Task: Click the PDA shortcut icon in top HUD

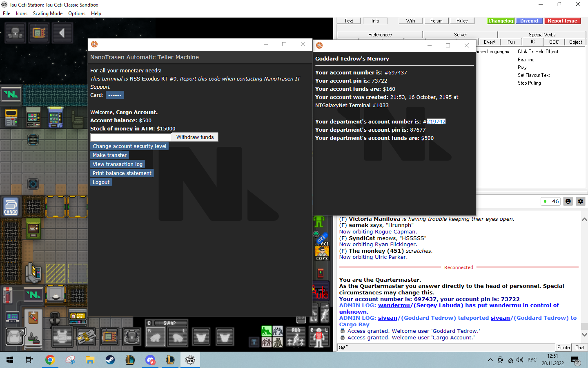Action: click(39, 33)
